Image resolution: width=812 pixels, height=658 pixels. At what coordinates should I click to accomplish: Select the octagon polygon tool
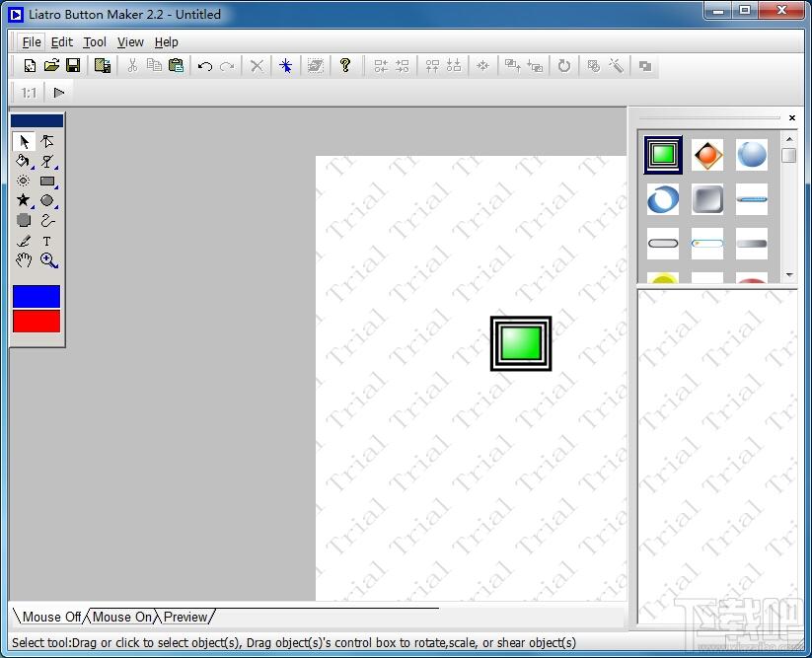click(24, 220)
